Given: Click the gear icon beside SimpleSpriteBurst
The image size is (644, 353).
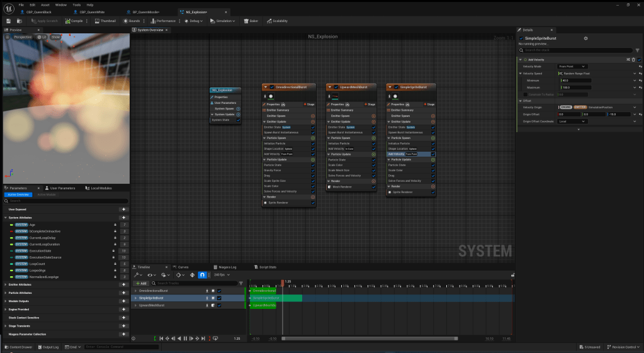Looking at the screenshot, I should click(x=585, y=38).
